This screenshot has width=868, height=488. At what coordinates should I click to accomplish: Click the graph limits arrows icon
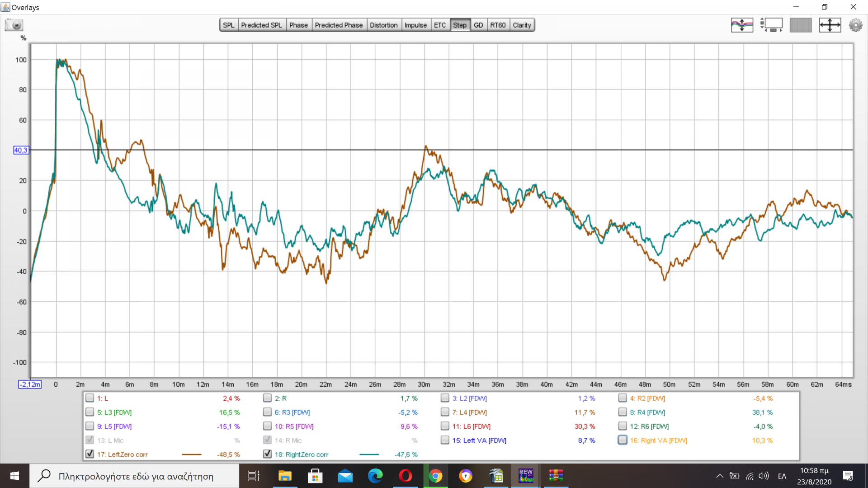(830, 25)
